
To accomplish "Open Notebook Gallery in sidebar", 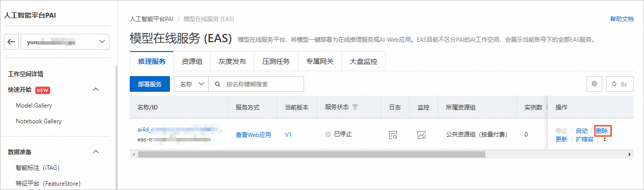I will pyautogui.click(x=38, y=121).
